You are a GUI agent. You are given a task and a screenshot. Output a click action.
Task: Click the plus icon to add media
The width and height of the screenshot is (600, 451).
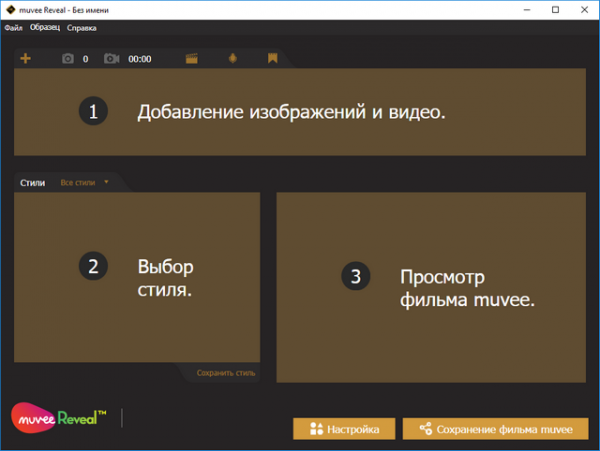pyautogui.click(x=26, y=59)
